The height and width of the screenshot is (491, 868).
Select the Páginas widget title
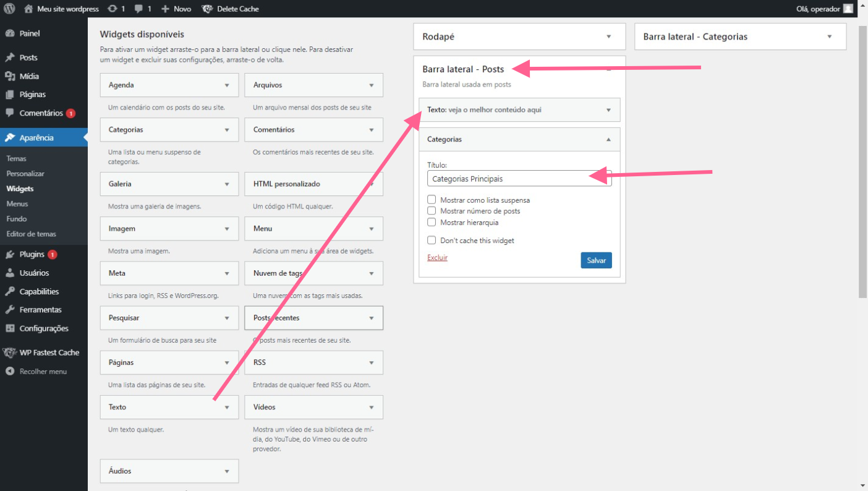tap(121, 362)
